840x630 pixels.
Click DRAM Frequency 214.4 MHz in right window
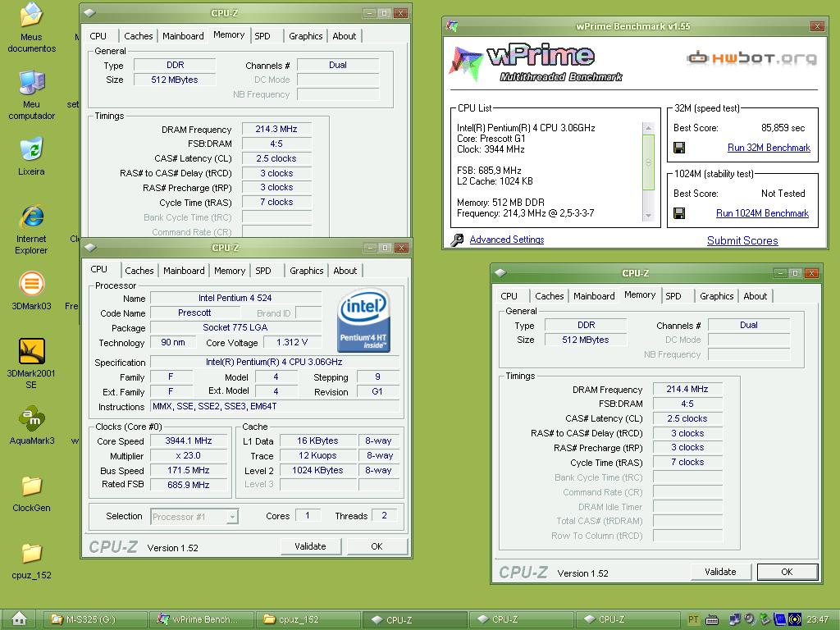point(687,389)
